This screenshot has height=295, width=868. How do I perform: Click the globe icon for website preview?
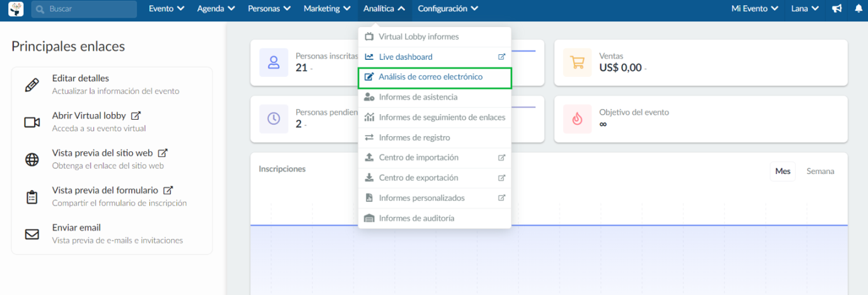[31, 159]
